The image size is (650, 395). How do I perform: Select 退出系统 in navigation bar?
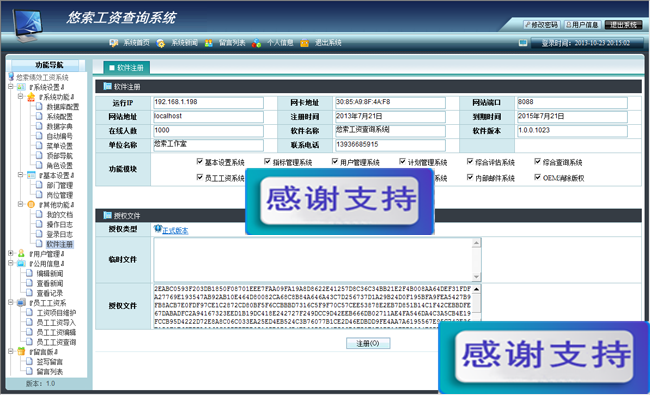[328, 43]
